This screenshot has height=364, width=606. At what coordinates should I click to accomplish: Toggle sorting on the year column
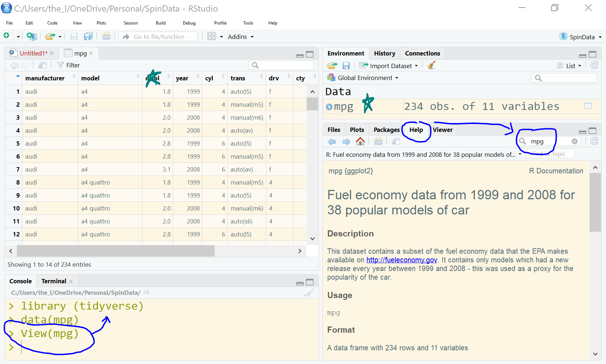(182, 78)
